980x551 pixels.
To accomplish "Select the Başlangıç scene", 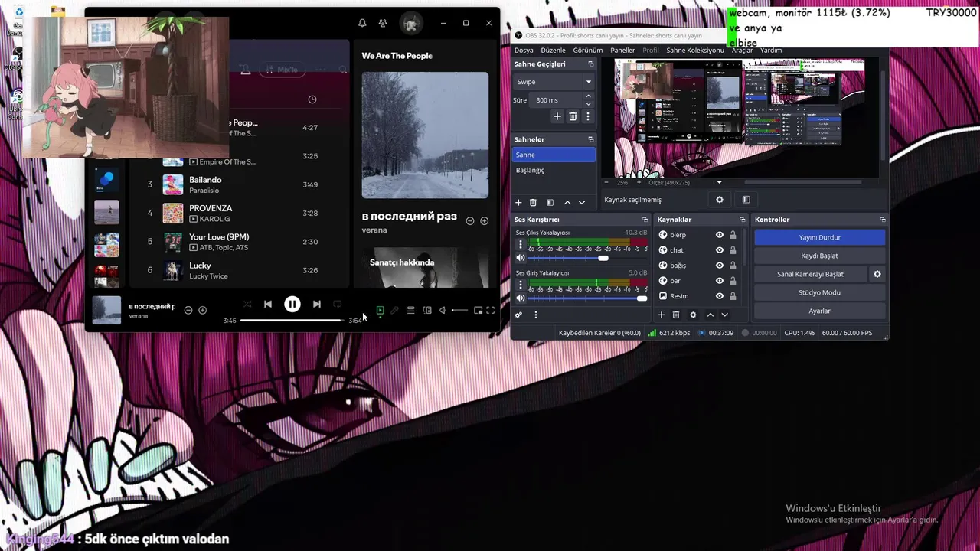I will point(554,170).
